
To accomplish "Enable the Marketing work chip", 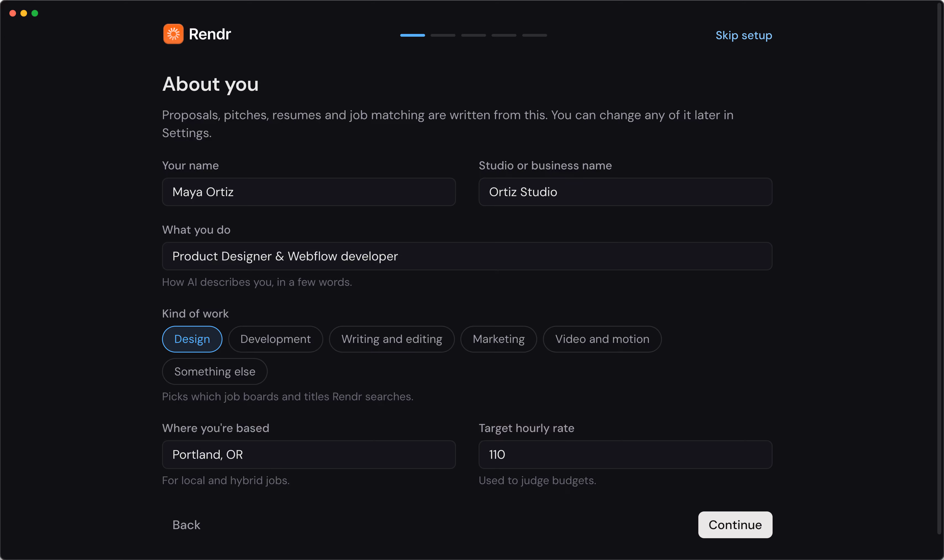I will click(498, 339).
